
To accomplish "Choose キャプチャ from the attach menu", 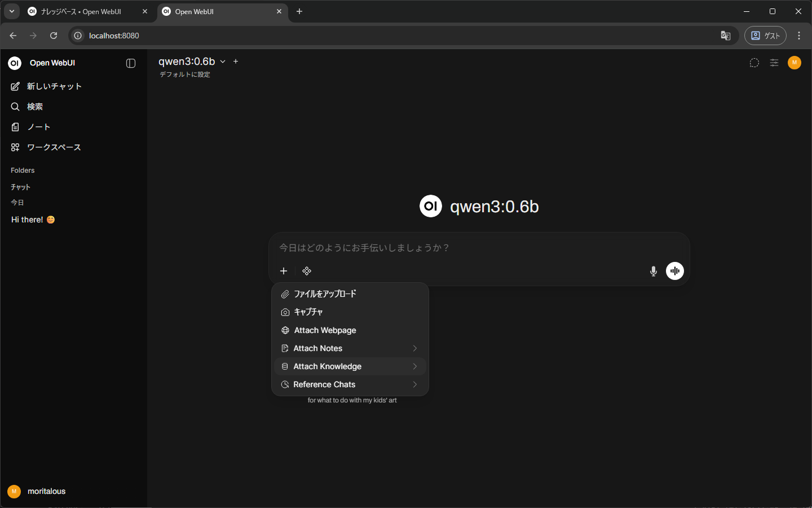I will click(350, 312).
